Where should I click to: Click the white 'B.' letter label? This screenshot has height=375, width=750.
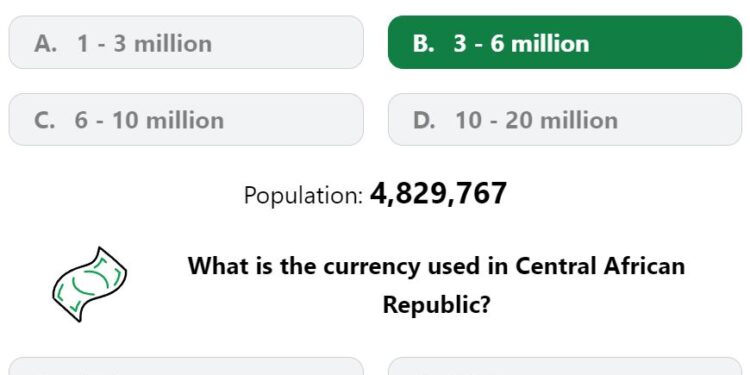(424, 44)
